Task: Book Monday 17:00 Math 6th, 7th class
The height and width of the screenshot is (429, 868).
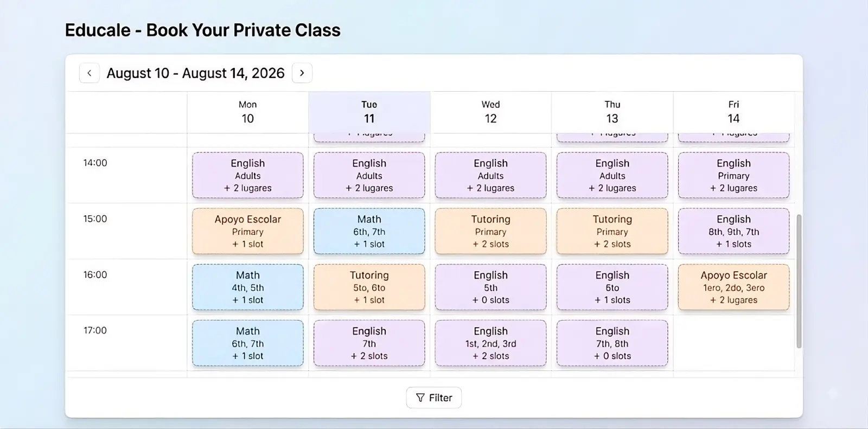Action: coord(248,343)
